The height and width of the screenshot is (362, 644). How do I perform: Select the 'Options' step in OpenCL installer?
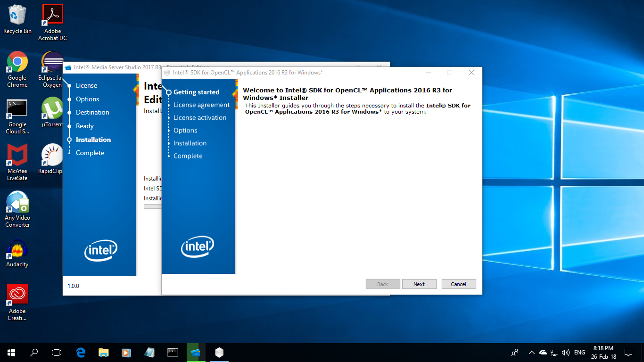[185, 131]
